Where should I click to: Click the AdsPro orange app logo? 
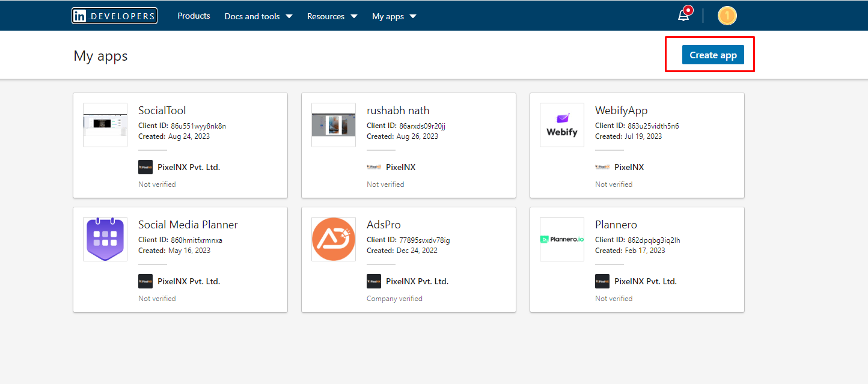click(x=333, y=239)
